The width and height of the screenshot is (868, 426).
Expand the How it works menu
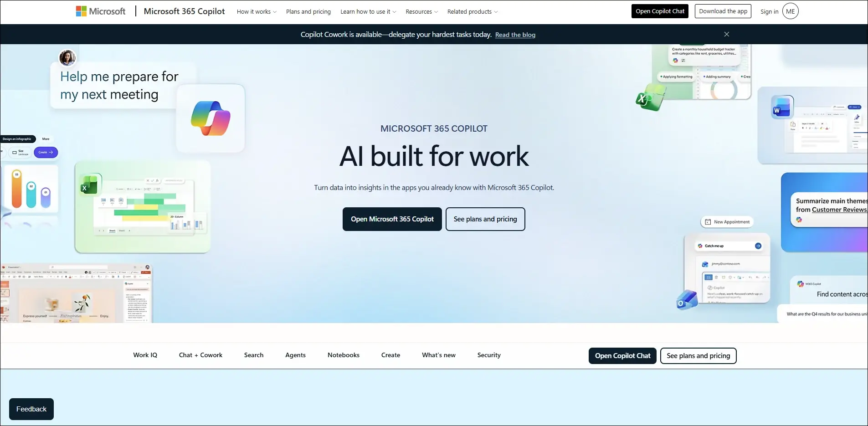(x=257, y=12)
